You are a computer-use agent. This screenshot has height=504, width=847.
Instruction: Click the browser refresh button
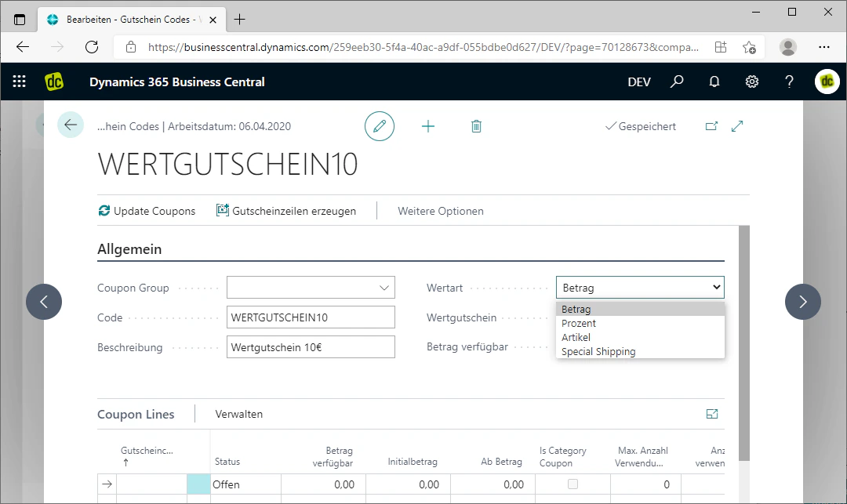point(92,47)
